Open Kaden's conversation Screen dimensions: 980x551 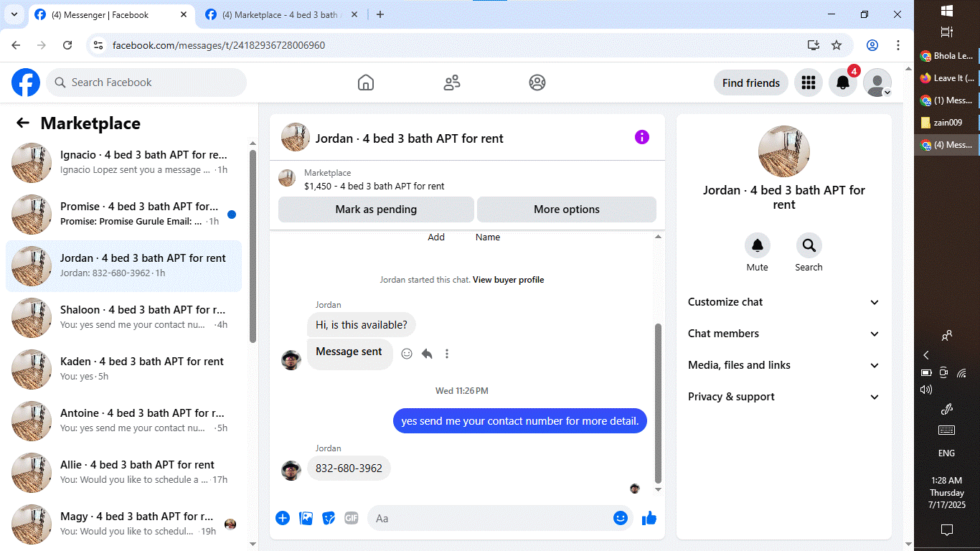coord(123,369)
